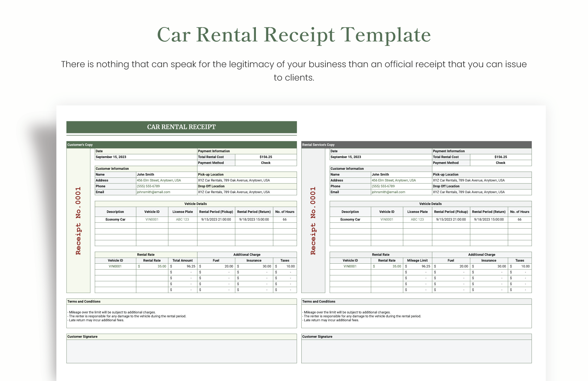Click 'Receipt No. 0001' in Rental Service's Copy
The width and height of the screenshot is (588, 381).
click(313, 221)
